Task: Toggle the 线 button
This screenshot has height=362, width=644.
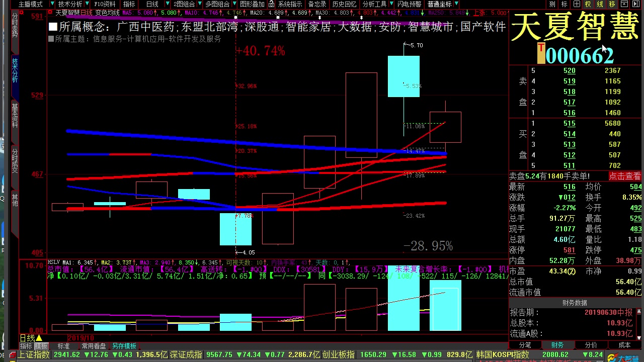Action: pyautogui.click(x=600, y=4)
